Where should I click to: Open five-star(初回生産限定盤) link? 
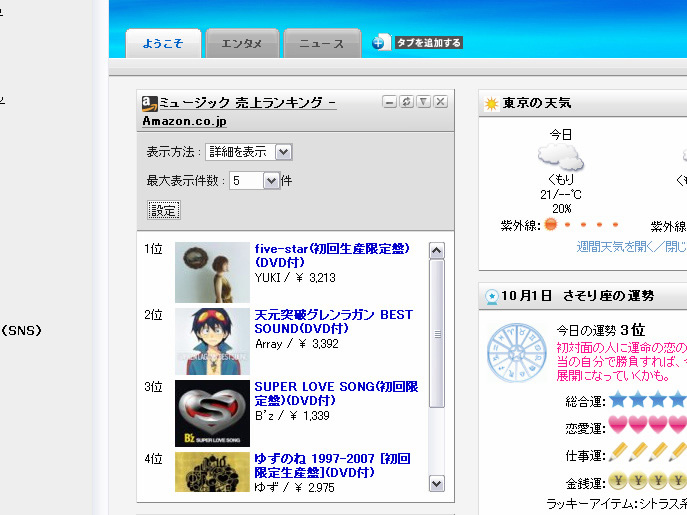(x=332, y=256)
